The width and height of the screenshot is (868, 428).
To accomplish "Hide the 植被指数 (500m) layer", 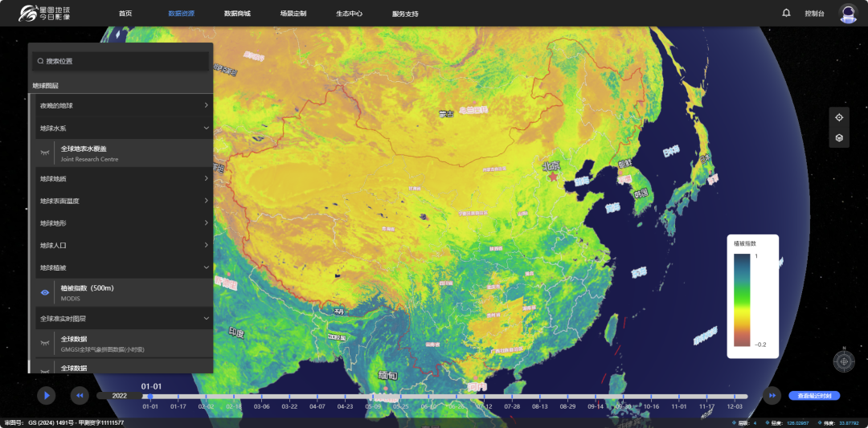I will [x=45, y=292].
